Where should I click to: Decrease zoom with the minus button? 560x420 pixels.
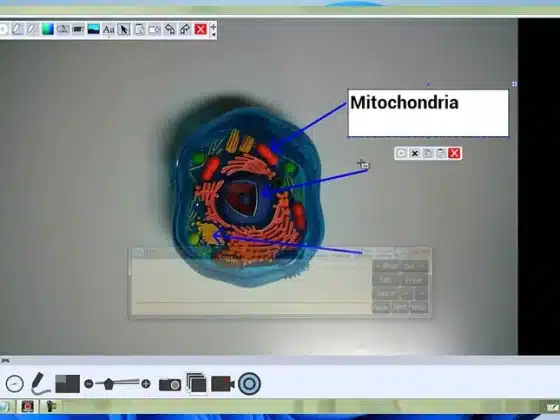(89, 384)
